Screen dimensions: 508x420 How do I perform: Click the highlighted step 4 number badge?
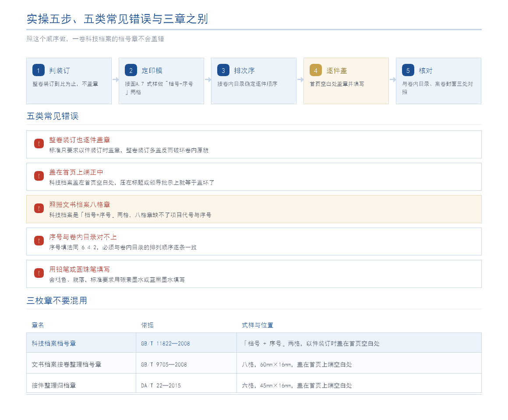point(316,70)
